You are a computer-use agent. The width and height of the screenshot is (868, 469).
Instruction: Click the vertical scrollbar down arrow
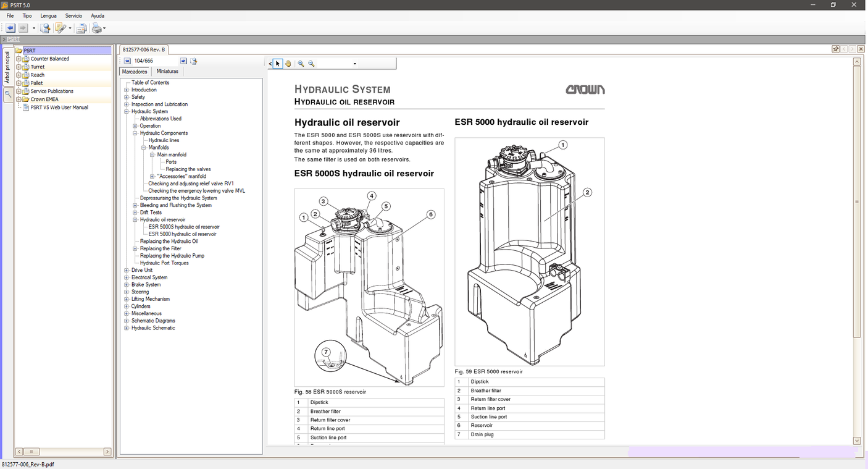(857, 441)
